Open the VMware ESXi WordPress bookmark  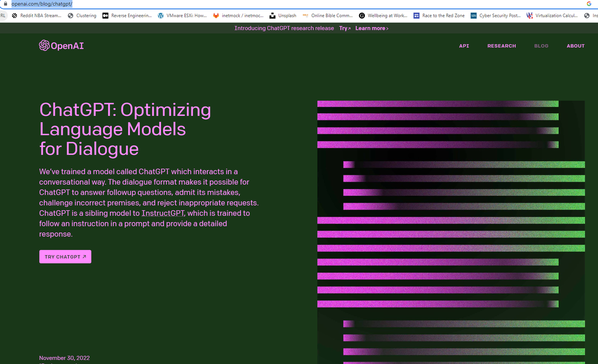point(182,15)
